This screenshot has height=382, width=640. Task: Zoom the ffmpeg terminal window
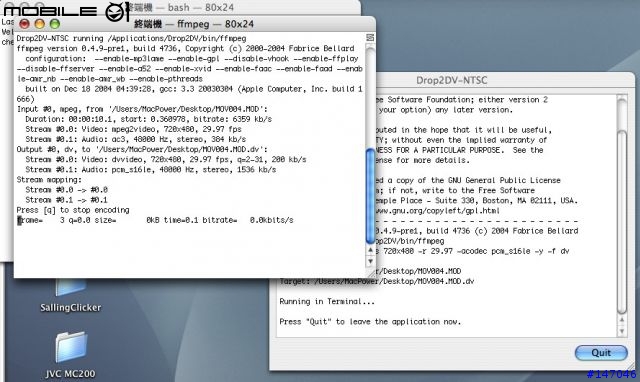(x=55, y=24)
